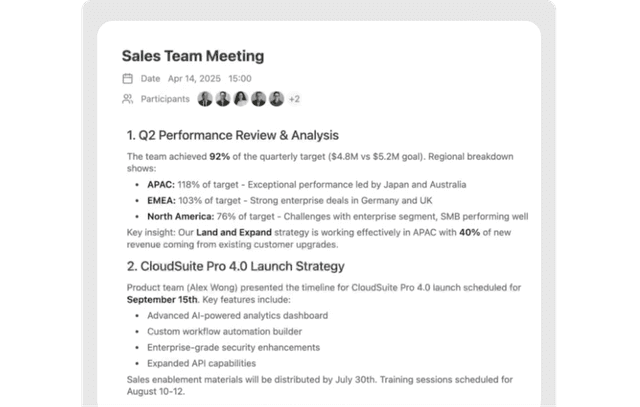Click the 15:00 time value
Viewport: 640px width, 407px height.
[x=240, y=78]
